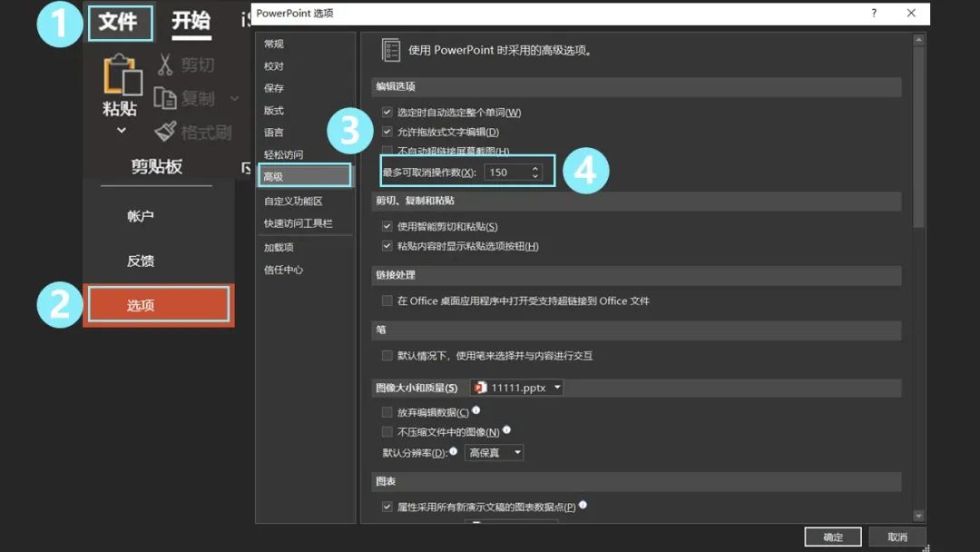
Task: Click the Copy pages icon
Action: [165, 98]
